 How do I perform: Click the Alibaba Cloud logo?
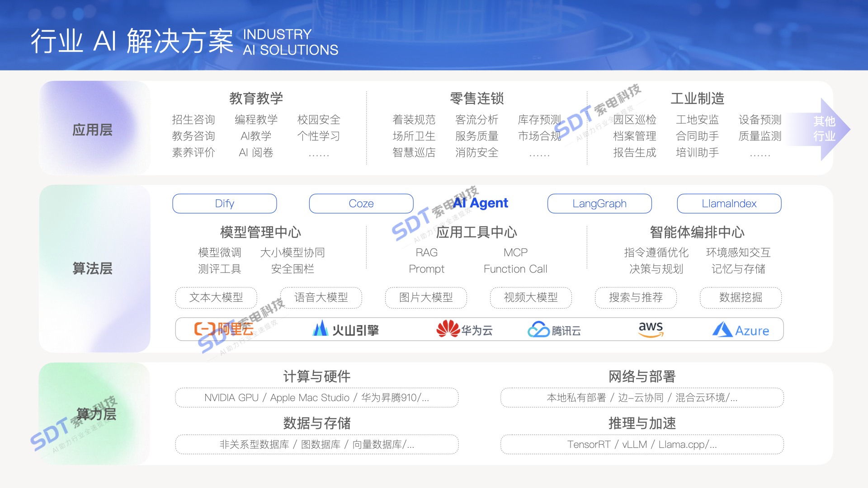(x=224, y=329)
